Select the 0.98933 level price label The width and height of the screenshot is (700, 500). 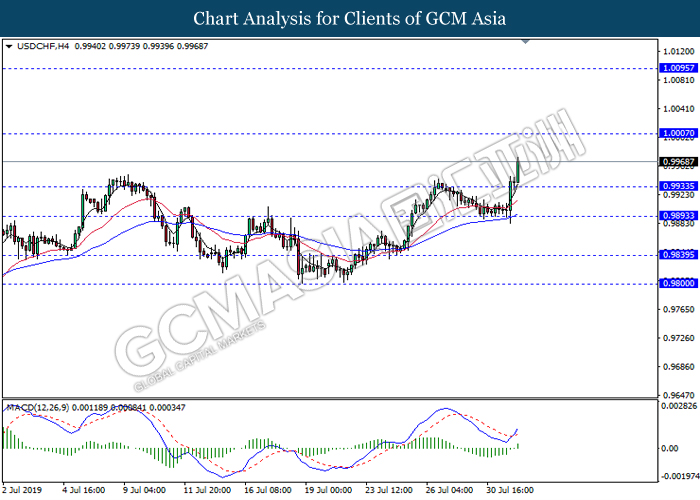678,216
